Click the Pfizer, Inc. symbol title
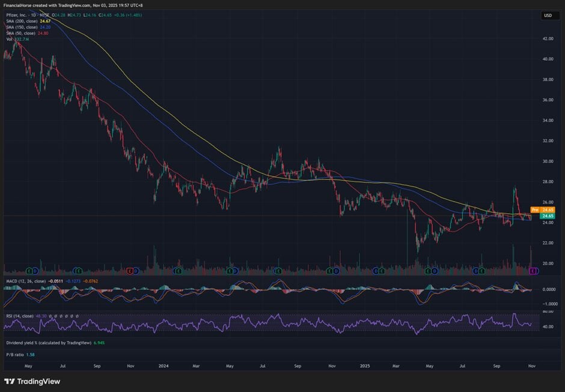The height and width of the screenshot is (392, 565). tap(17, 15)
